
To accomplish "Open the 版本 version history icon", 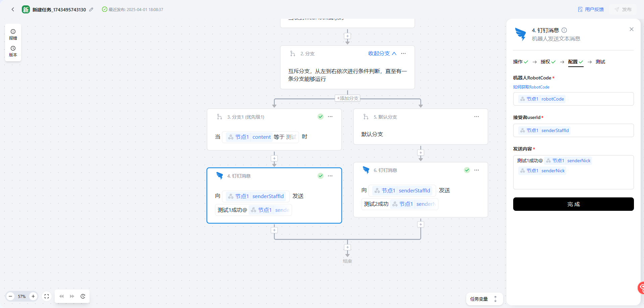I will (x=13, y=51).
